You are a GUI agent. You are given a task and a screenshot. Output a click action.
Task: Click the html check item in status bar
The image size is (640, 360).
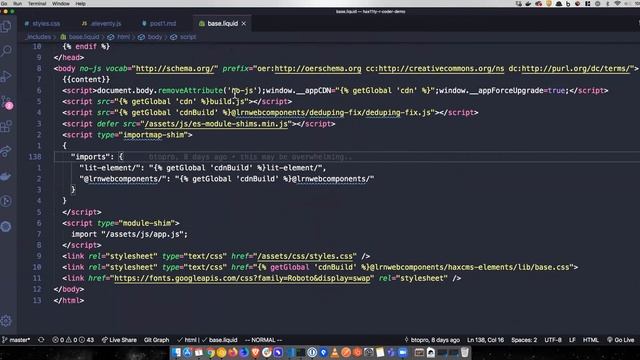[187, 340]
